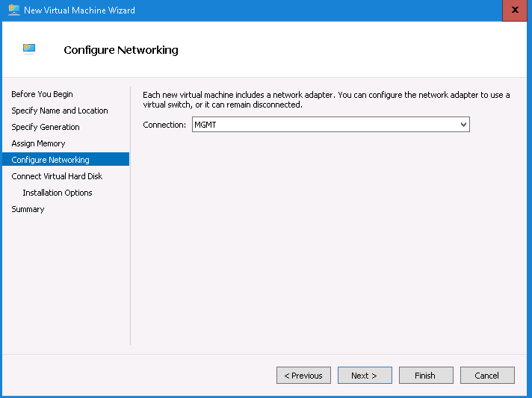Viewport: 532px width, 398px height.
Task: Click the Connection field label
Action: (164, 125)
